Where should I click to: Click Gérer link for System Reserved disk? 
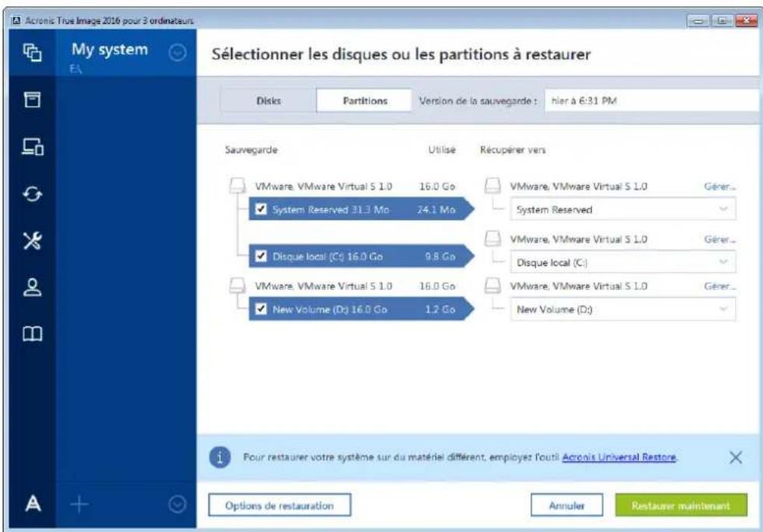pos(719,187)
